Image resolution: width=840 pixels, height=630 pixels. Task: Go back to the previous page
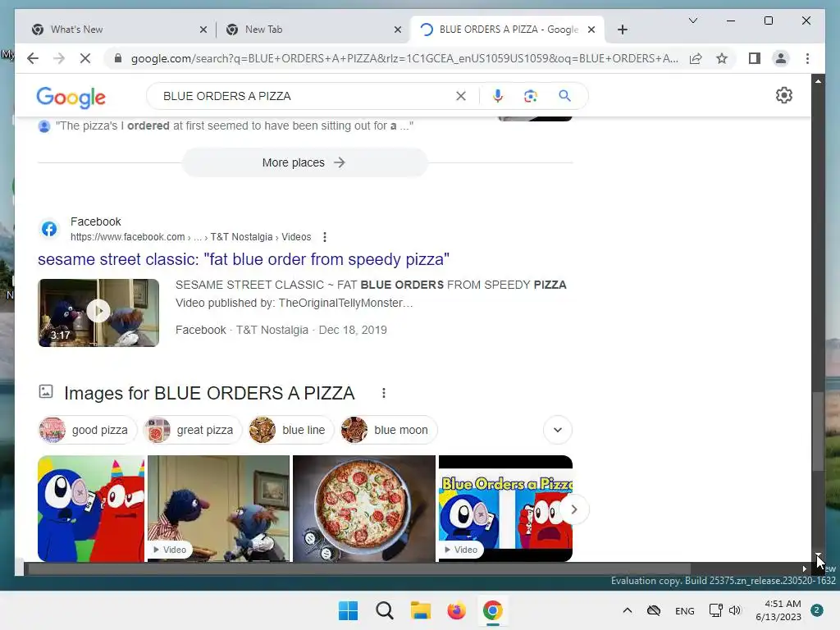(33, 58)
